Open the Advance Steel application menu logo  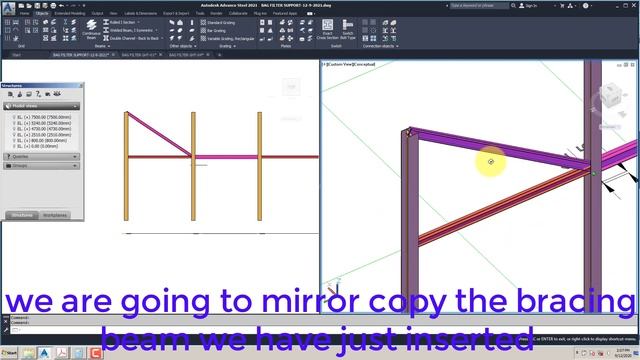pyautogui.click(x=9, y=8)
